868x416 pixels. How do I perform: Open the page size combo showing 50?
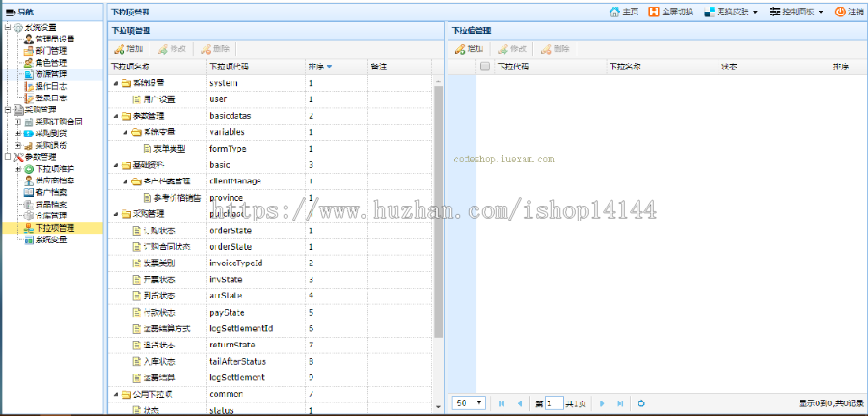point(469,403)
